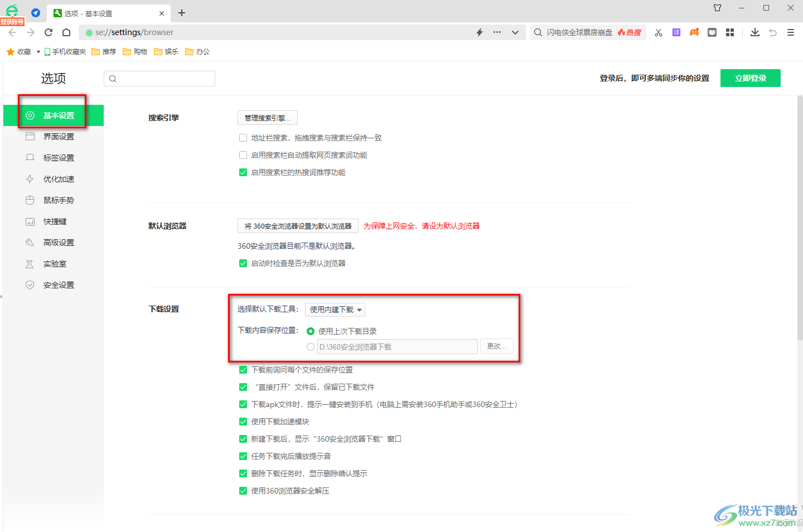Select the 基本设置 sidebar item

[x=54, y=115]
